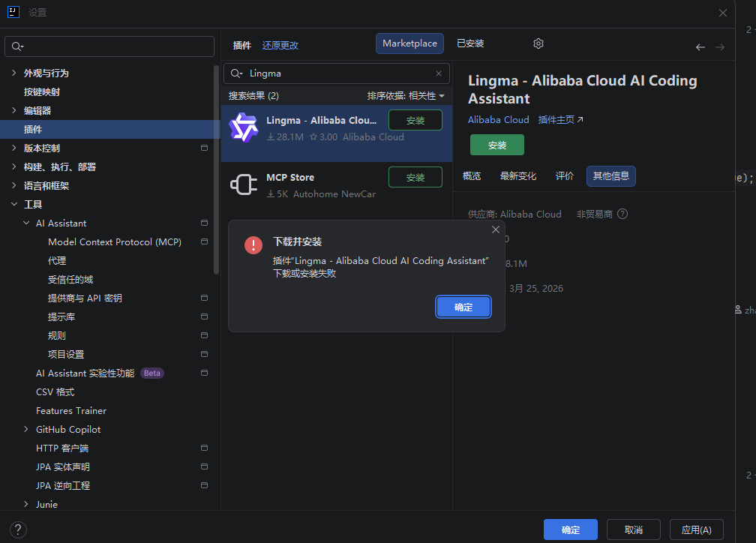This screenshot has width=756, height=543.
Task: Click project-level icon beside AI Assistant 实验性功能
Action: 205,373
